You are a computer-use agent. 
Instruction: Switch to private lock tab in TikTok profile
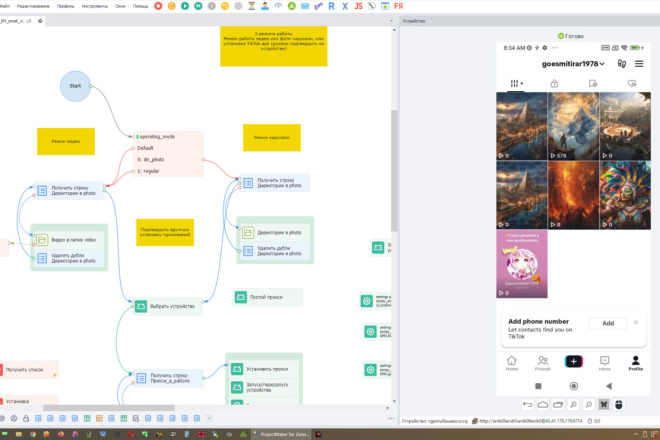pos(554,83)
